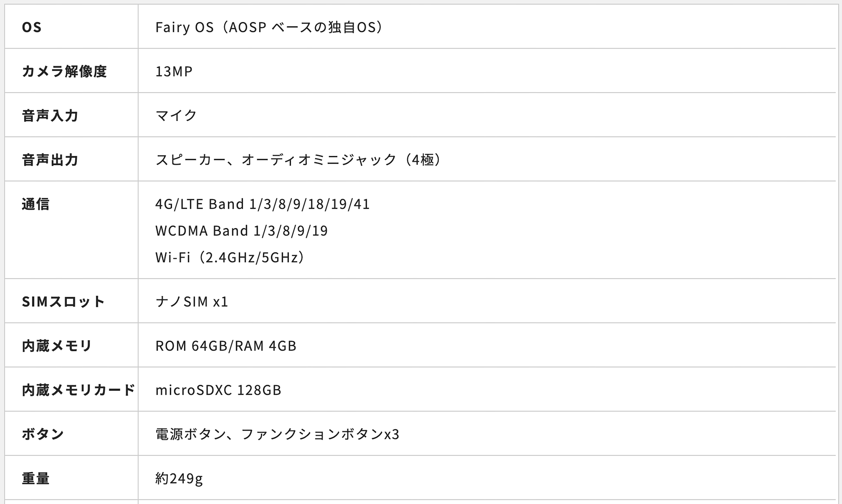Click the ROM 64GB/RAM 4GB text
Viewport: 842px width, 504px height.
click(226, 346)
